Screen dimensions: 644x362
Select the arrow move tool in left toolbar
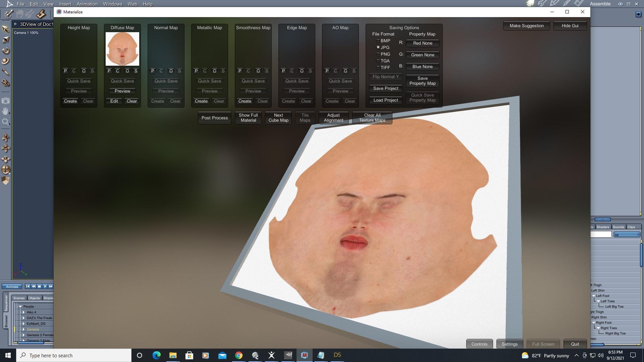(5, 29)
